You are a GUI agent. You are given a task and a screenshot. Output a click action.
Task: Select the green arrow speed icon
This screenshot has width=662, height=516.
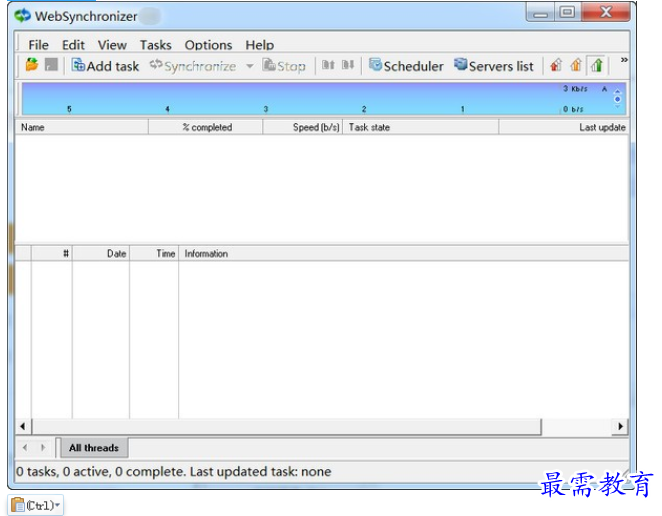(x=597, y=65)
